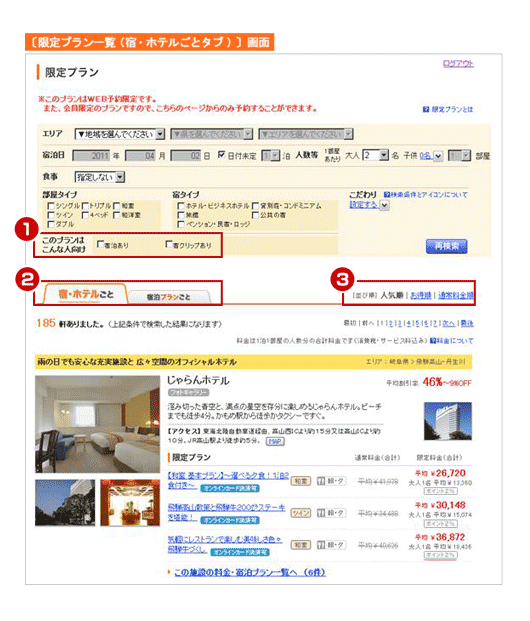Open the region selection dropdown for エリア
530x621 pixels.
pos(120,134)
